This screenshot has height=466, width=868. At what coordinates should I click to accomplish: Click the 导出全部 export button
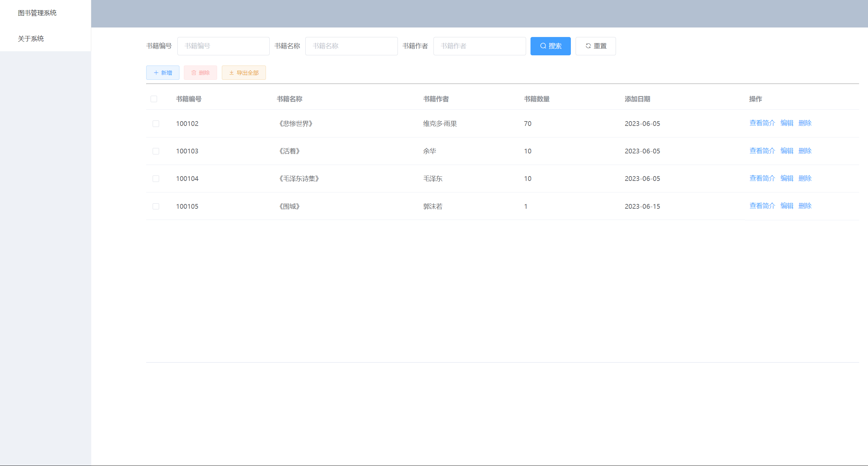244,73
